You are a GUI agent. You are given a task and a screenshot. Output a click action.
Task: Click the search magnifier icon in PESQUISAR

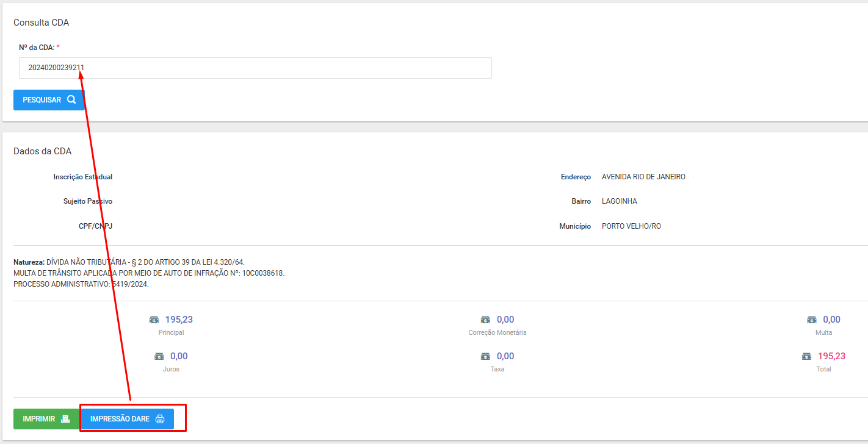[x=71, y=100]
